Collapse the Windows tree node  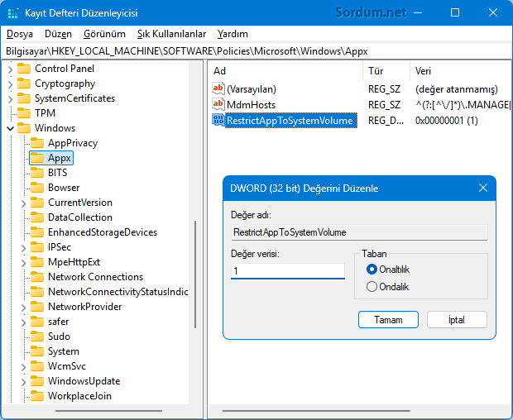(x=11, y=128)
